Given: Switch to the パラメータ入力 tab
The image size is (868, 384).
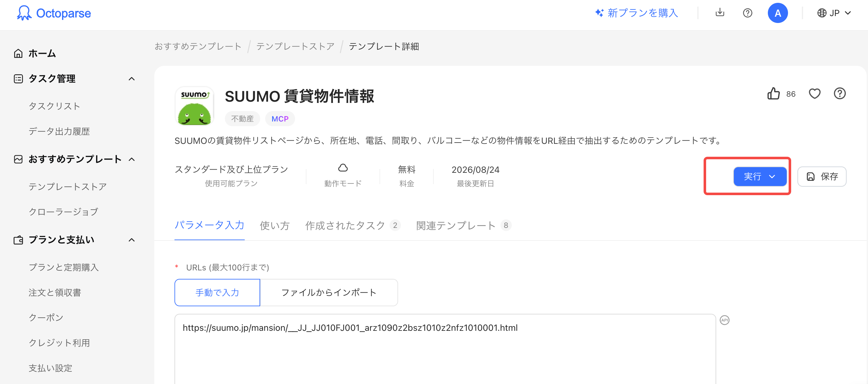Looking at the screenshot, I should 209,225.
